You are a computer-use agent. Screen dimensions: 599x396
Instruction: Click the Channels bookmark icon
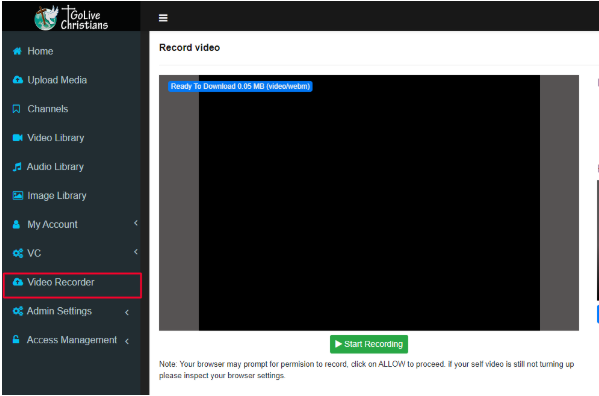click(x=16, y=109)
